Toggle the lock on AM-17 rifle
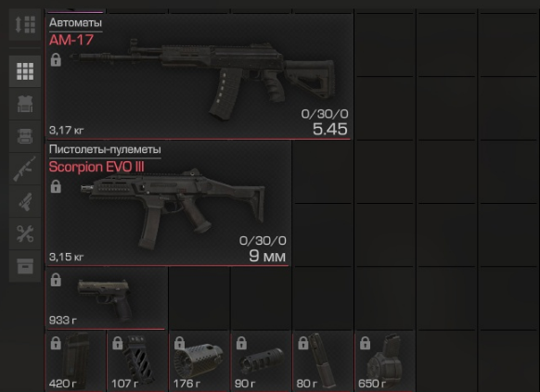The image size is (540, 392). click(56, 59)
